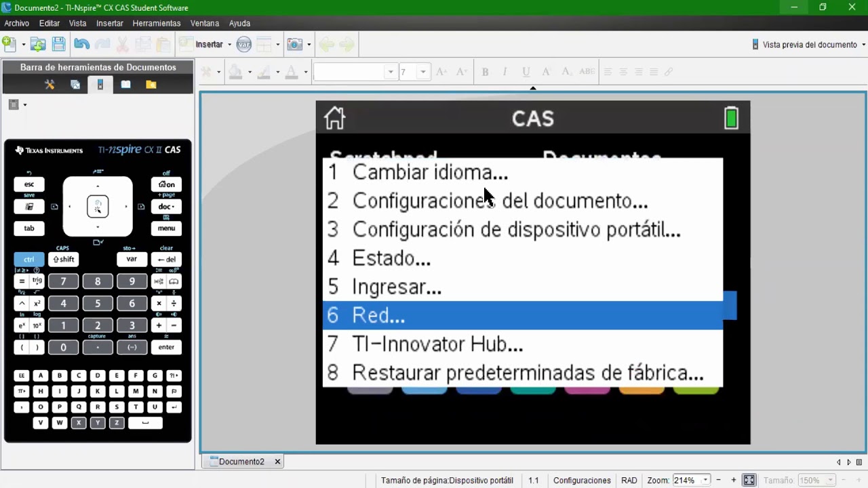This screenshot has height=488, width=868.
Task: Click the calculator's shift key
Action: (x=63, y=259)
